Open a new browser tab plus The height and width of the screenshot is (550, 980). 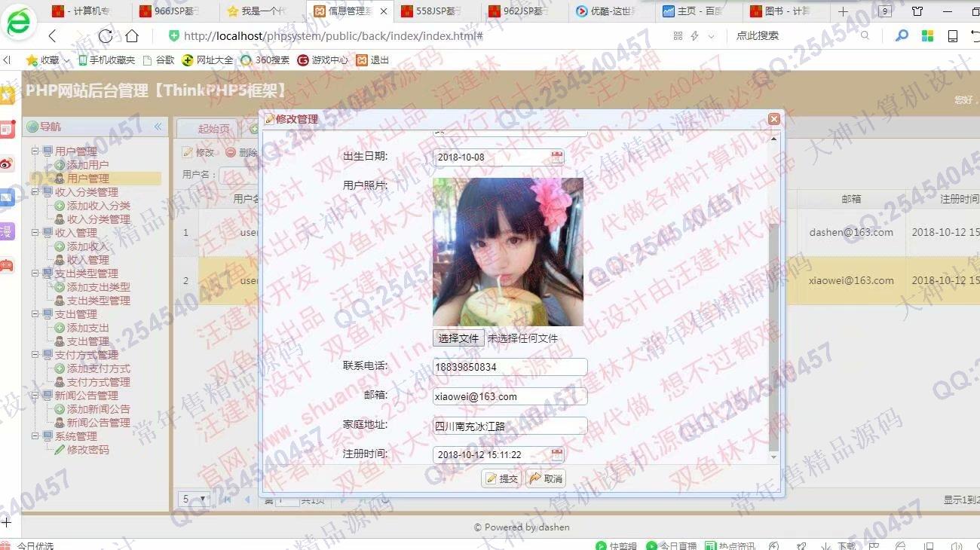pyautogui.click(x=844, y=11)
